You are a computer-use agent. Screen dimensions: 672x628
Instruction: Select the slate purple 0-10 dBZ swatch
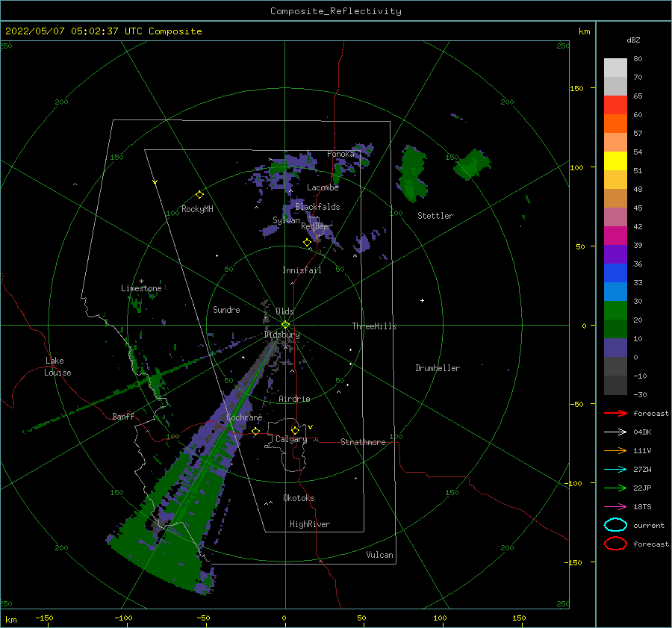pyautogui.click(x=615, y=348)
